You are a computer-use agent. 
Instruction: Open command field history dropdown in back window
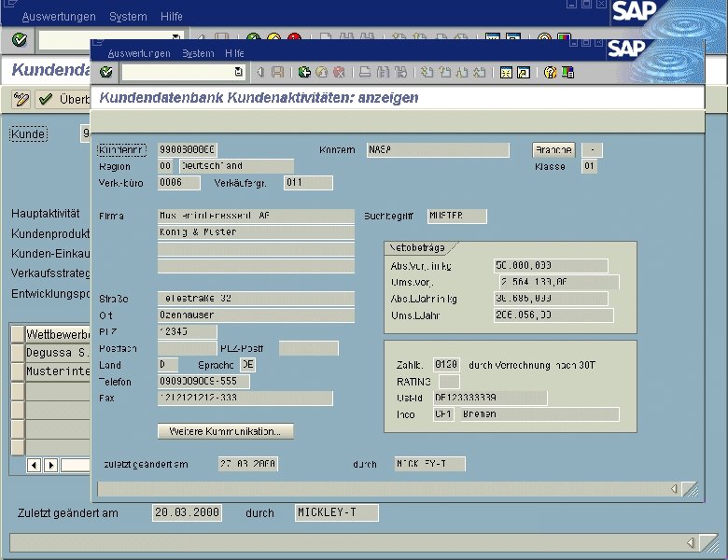tap(176, 36)
